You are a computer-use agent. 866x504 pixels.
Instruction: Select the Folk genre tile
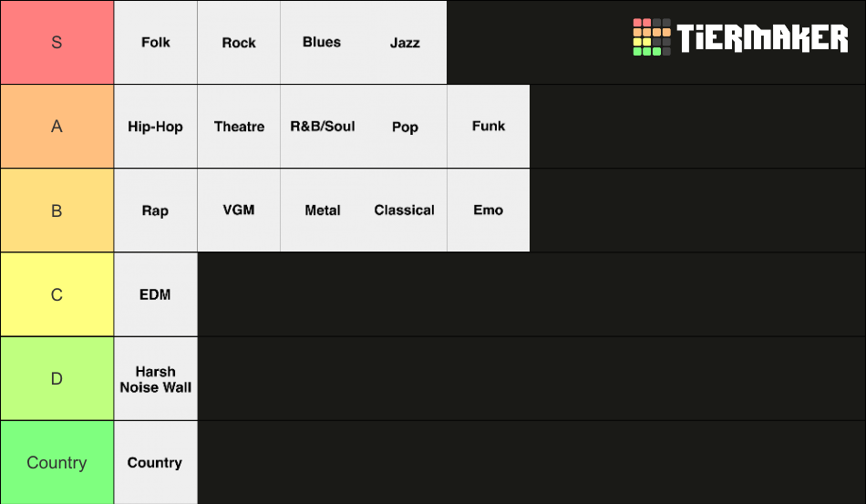pyautogui.click(x=156, y=43)
